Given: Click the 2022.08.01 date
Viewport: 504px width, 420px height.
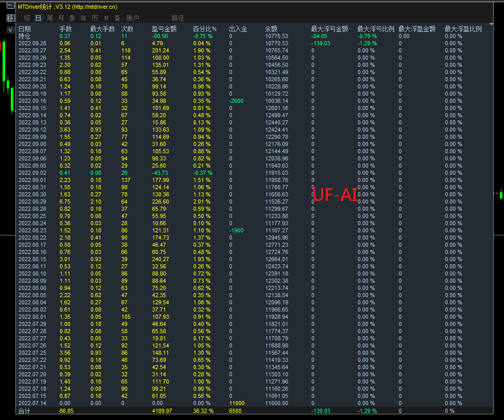Looking at the screenshot, I should click(32, 317).
